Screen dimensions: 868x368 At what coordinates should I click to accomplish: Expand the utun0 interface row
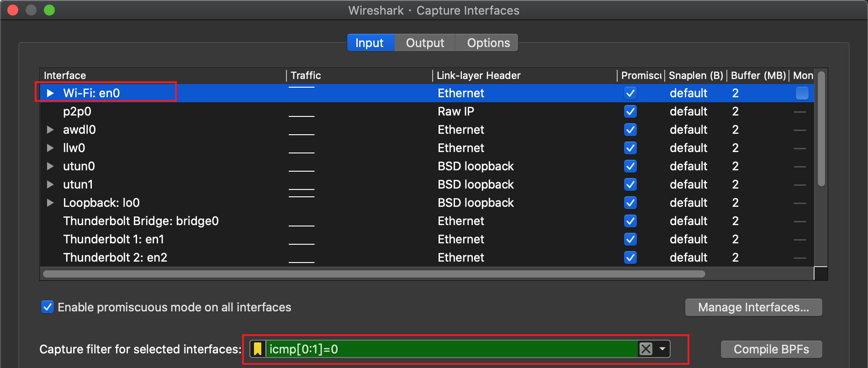point(50,166)
